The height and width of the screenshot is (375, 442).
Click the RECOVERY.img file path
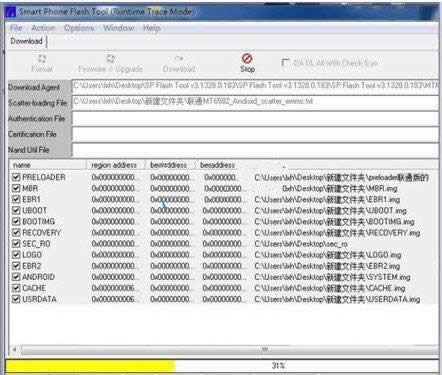[x=337, y=232]
